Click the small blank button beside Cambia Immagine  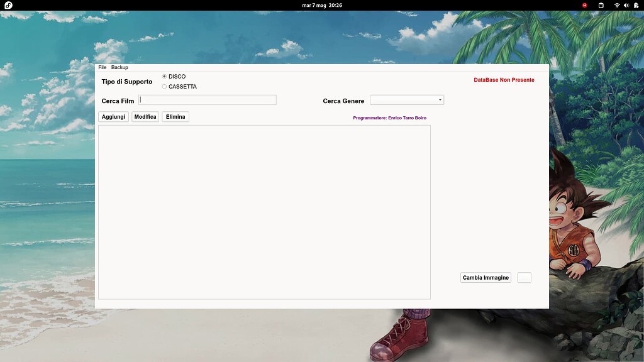coord(524,278)
